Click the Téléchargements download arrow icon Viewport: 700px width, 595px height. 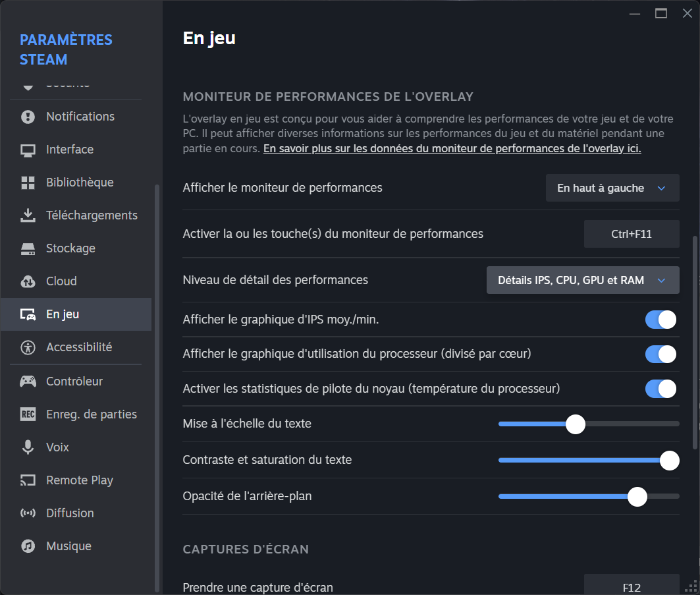click(x=28, y=215)
